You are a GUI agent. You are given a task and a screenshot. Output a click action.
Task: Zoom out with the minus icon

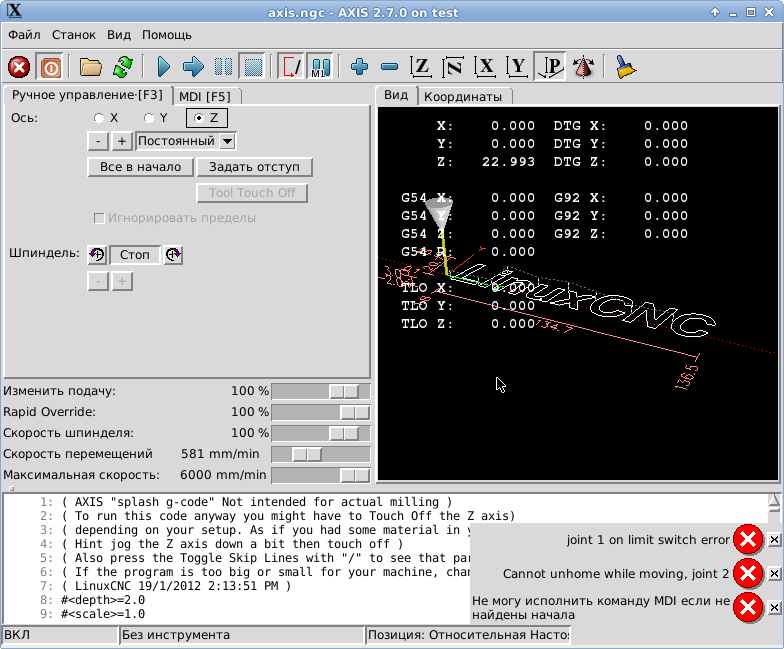click(390, 66)
